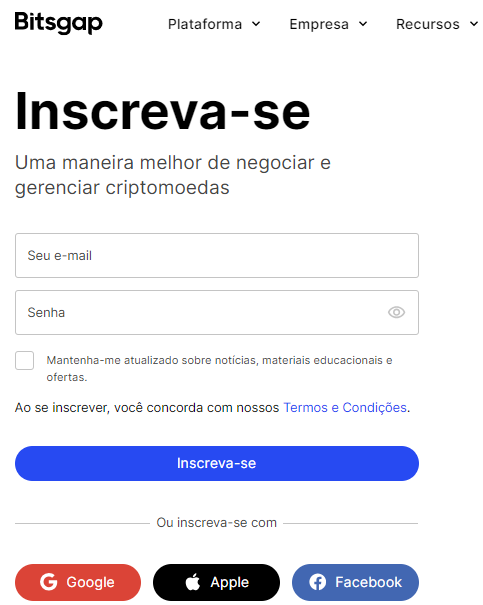Click the Google G icon
The height and width of the screenshot is (605, 483).
click(49, 582)
